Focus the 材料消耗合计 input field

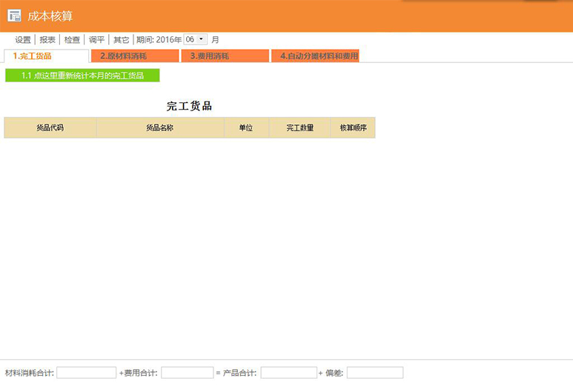pyautogui.click(x=86, y=373)
